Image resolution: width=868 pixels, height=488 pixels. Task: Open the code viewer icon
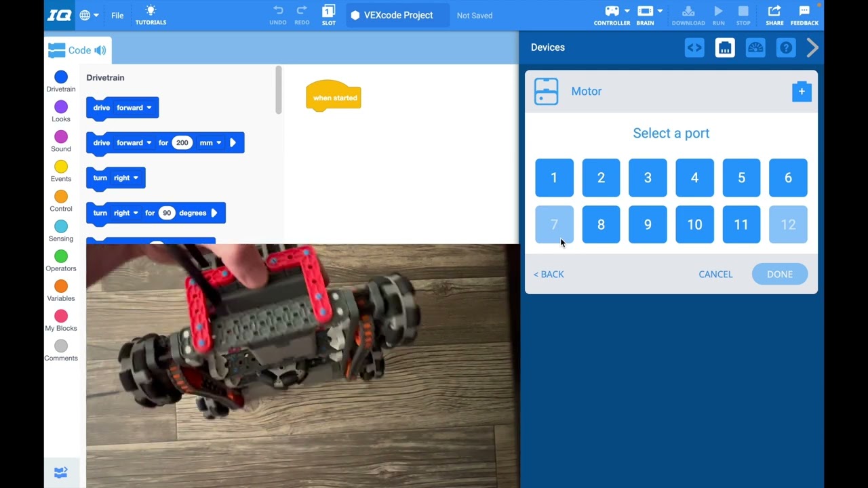[694, 47]
